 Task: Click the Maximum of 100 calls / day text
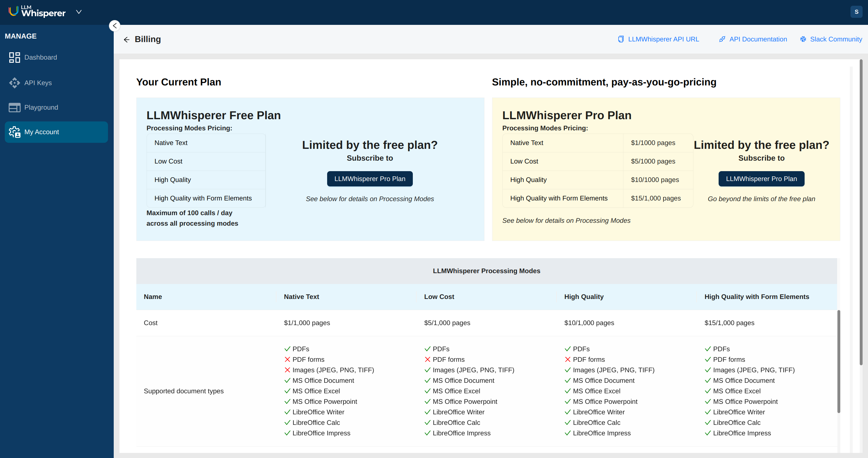tap(189, 213)
